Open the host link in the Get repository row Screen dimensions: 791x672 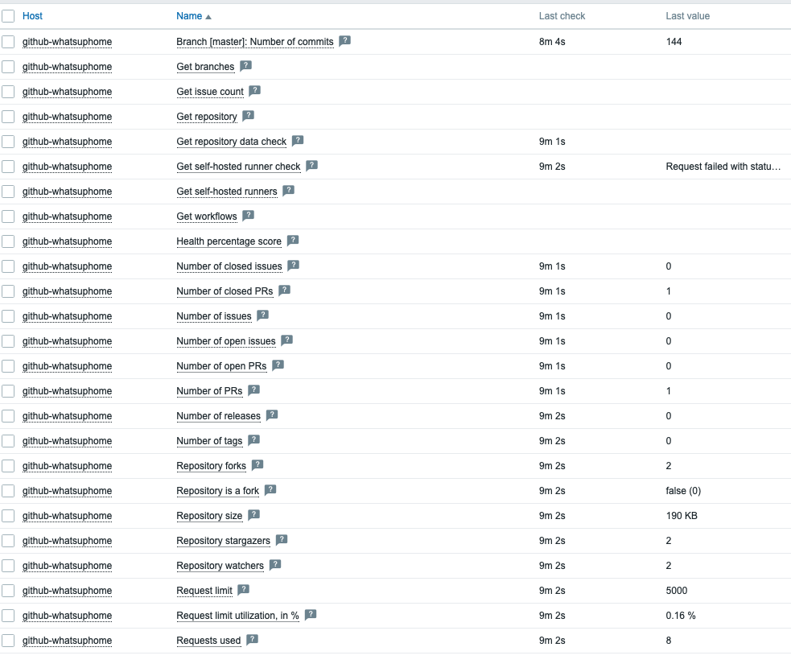pos(67,117)
